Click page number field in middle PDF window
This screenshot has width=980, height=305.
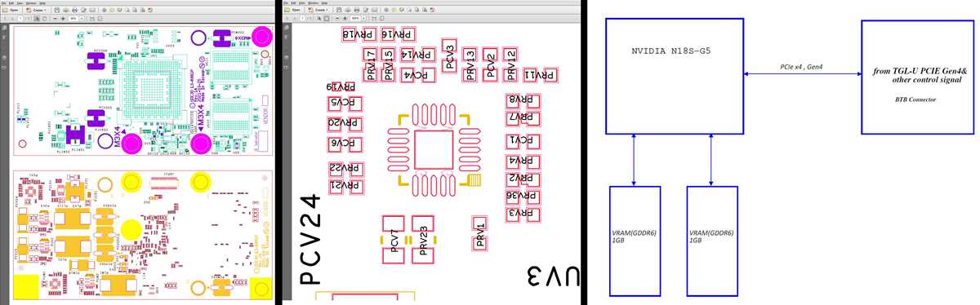tap(303, 18)
